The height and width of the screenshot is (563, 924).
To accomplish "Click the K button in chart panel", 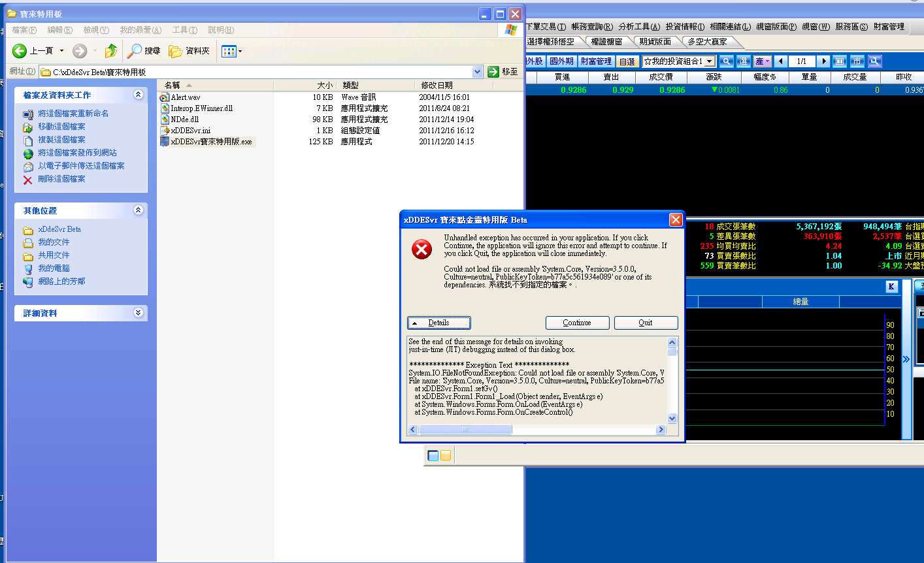I will (x=892, y=287).
